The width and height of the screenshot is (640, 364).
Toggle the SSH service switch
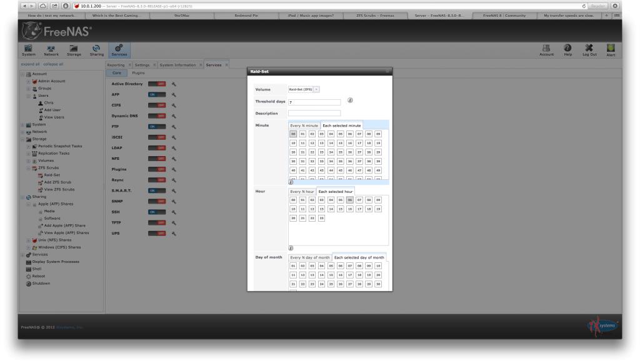157,212
